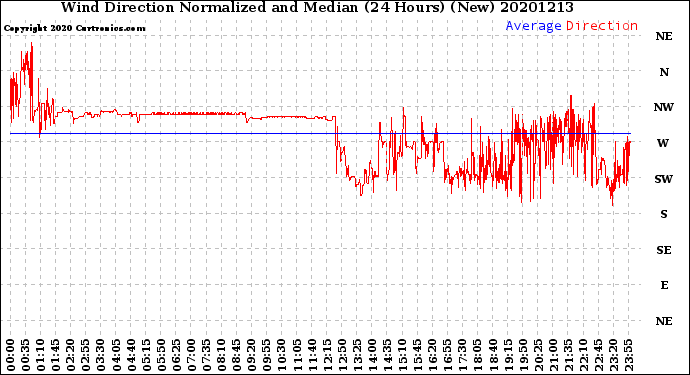Click the 13:25 time axis label
The width and height of the screenshot is (690, 375).
click(357, 354)
